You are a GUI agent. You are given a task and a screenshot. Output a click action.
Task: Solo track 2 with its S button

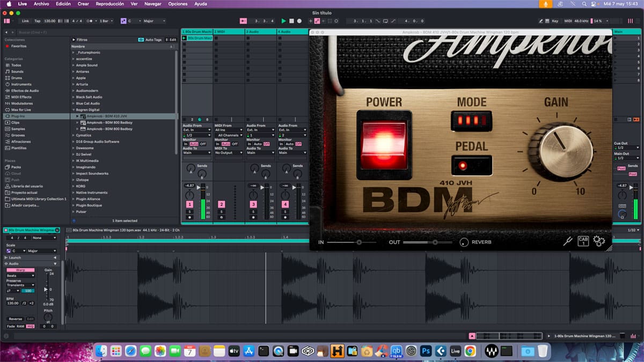pos(221,212)
